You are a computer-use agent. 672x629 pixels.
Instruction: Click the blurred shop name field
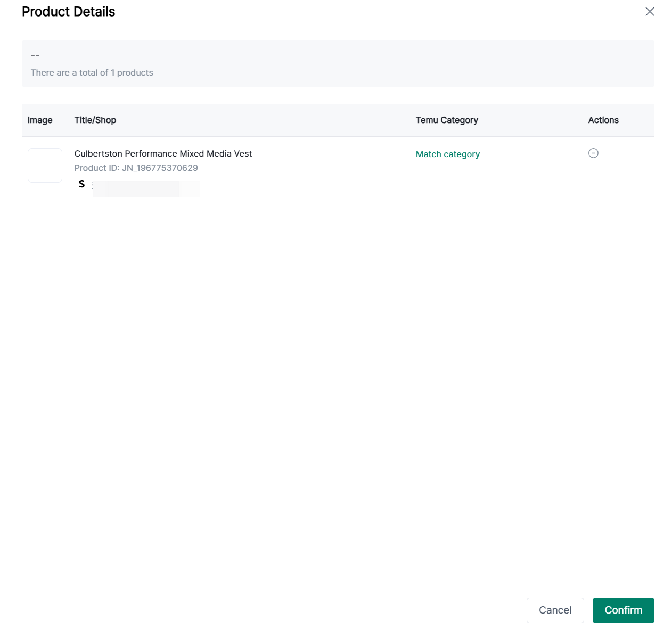[x=145, y=188]
